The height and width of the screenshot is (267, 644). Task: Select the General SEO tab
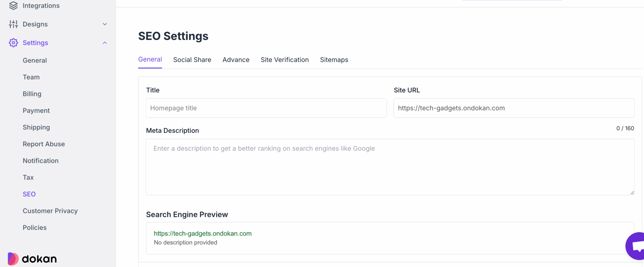point(150,59)
